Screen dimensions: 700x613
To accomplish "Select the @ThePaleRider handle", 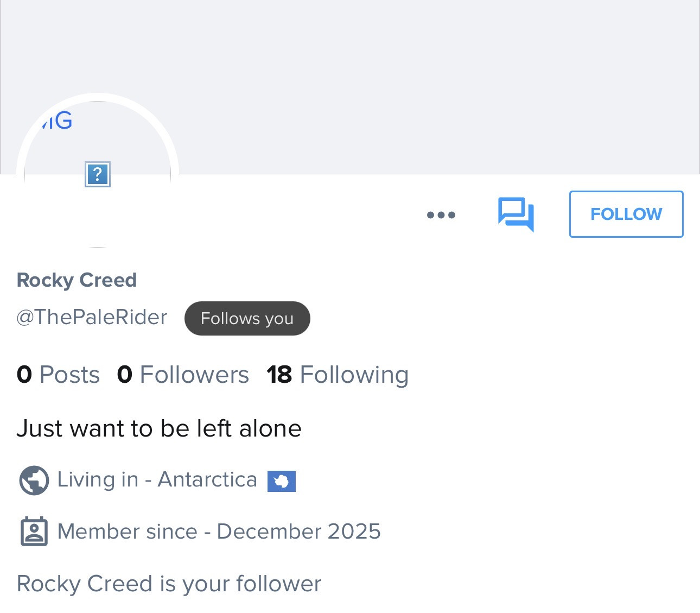I will [x=92, y=317].
